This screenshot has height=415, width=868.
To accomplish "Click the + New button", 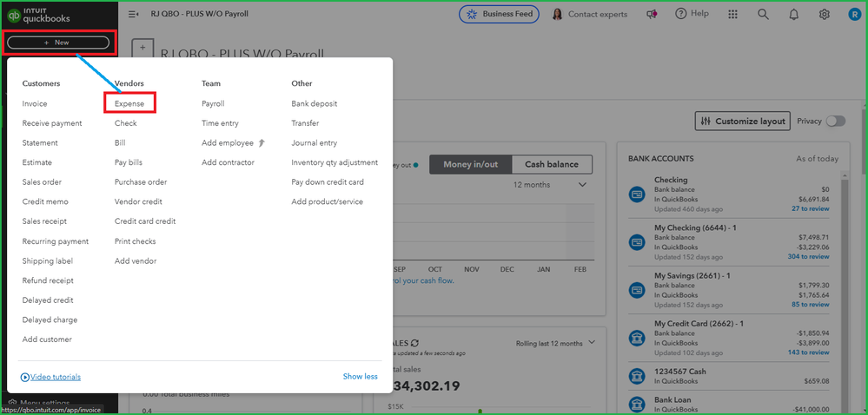I will (x=58, y=43).
